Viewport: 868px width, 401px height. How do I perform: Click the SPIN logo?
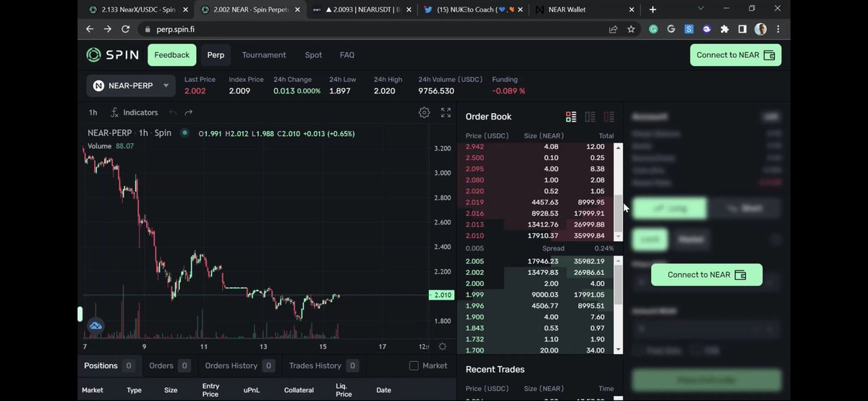pos(112,55)
